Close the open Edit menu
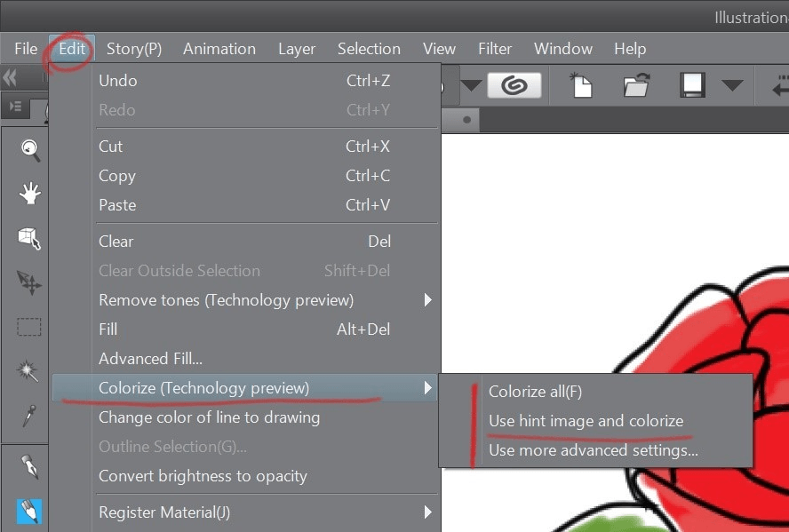The width and height of the screenshot is (789, 532). coord(72,49)
